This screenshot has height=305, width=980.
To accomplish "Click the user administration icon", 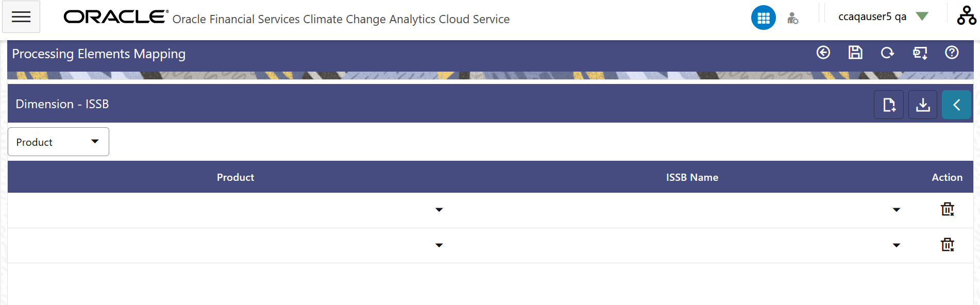I will point(793,19).
